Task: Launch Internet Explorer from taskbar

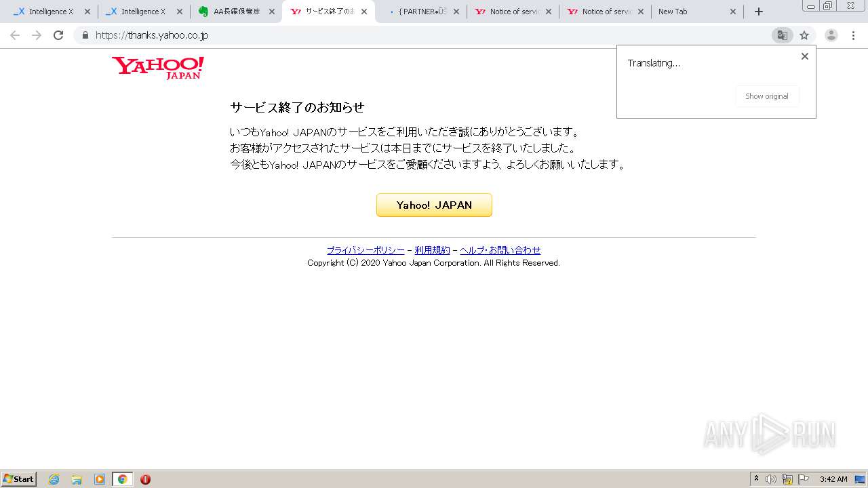Action: [54, 479]
